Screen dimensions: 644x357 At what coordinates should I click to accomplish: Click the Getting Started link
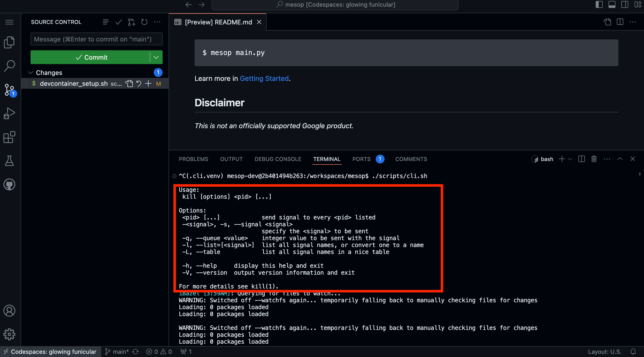pyautogui.click(x=264, y=78)
